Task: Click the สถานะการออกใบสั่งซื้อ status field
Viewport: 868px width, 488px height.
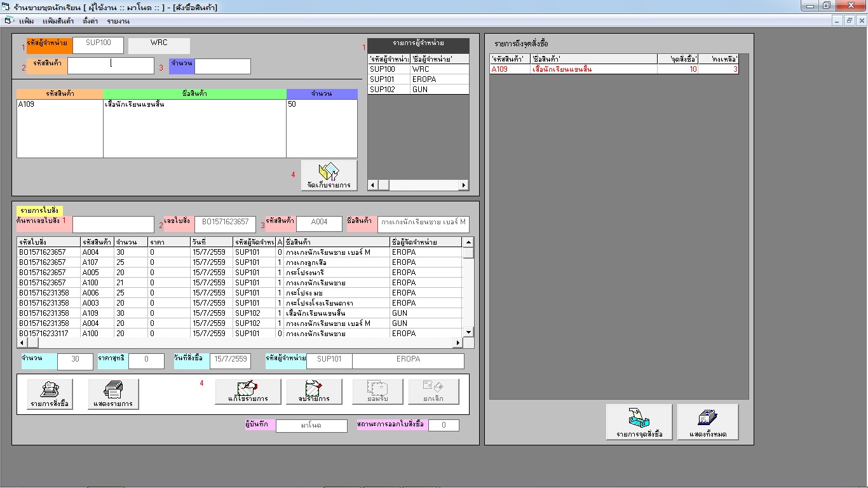Action: pos(444,425)
